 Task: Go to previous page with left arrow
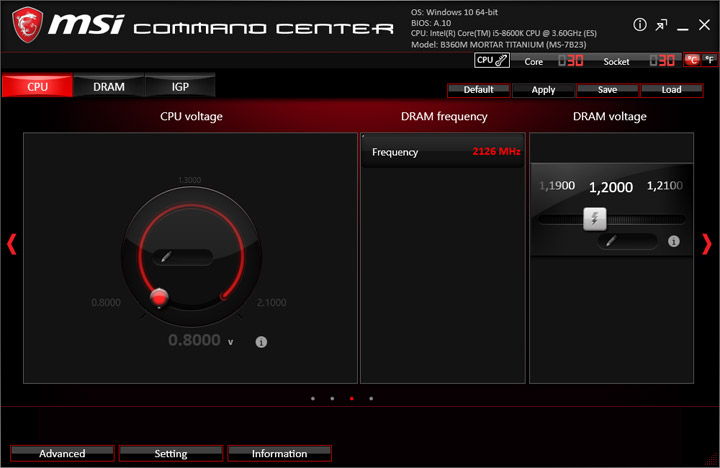(x=11, y=244)
